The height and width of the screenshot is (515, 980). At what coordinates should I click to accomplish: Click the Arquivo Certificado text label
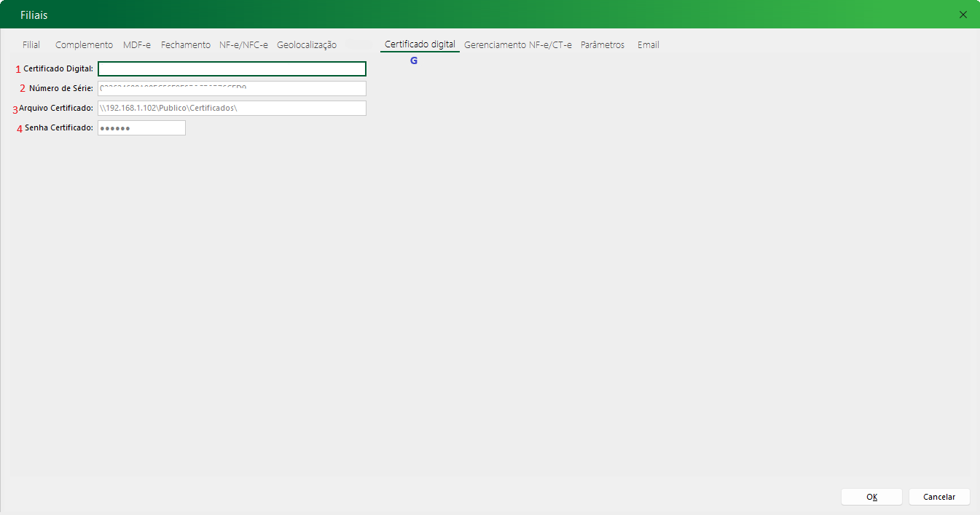(56, 109)
